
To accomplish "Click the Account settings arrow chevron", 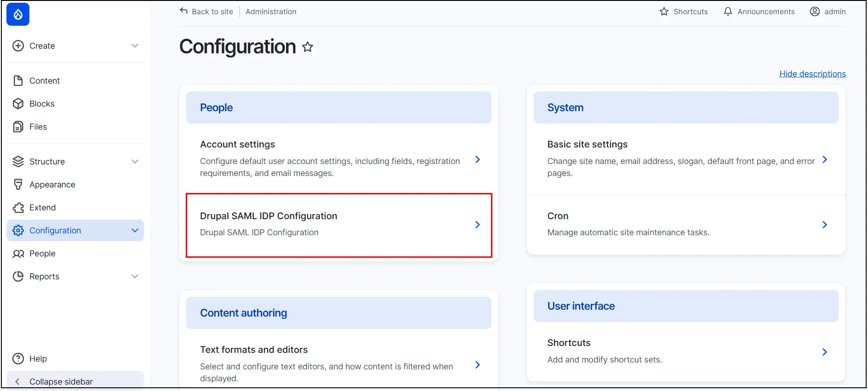I will pyautogui.click(x=478, y=159).
